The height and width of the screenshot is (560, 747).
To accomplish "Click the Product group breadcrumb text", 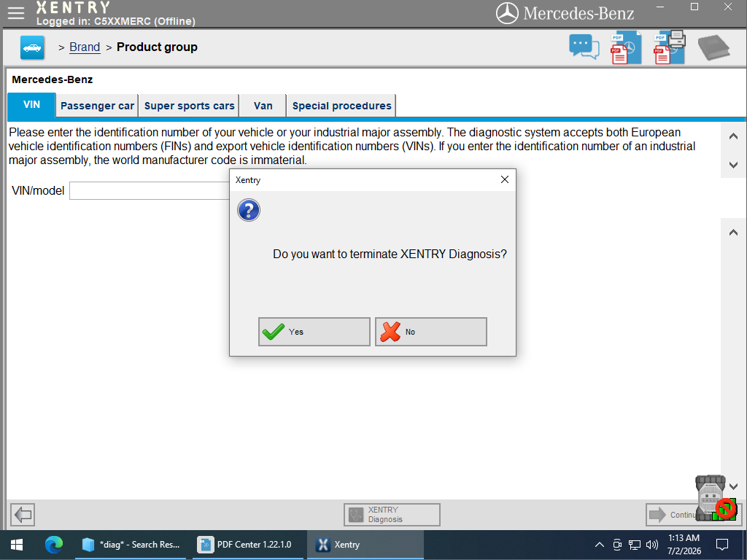I will point(157,47).
